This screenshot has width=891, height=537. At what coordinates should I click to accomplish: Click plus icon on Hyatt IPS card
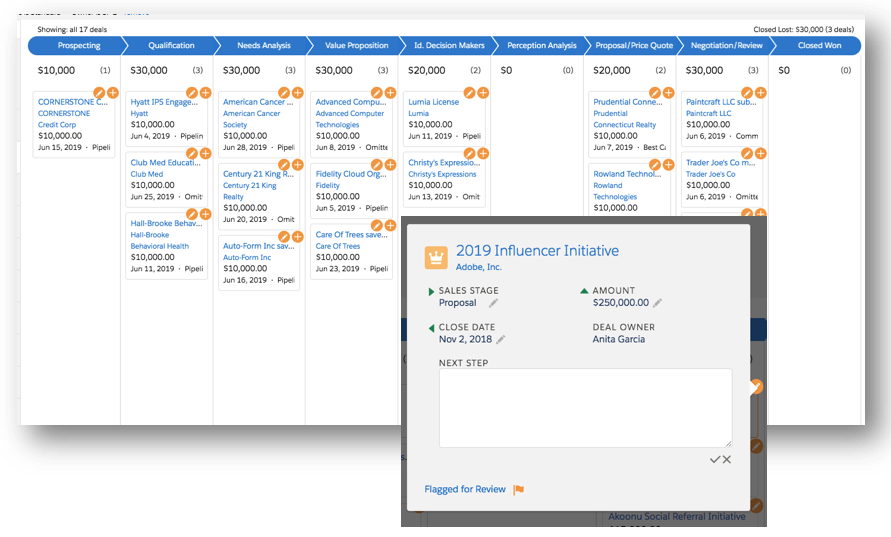[x=205, y=93]
